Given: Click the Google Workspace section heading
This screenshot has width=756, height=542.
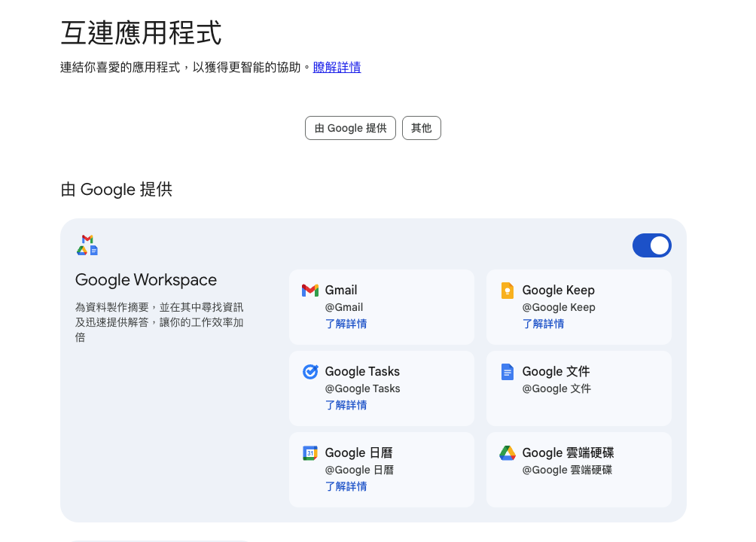Looking at the screenshot, I should (145, 279).
